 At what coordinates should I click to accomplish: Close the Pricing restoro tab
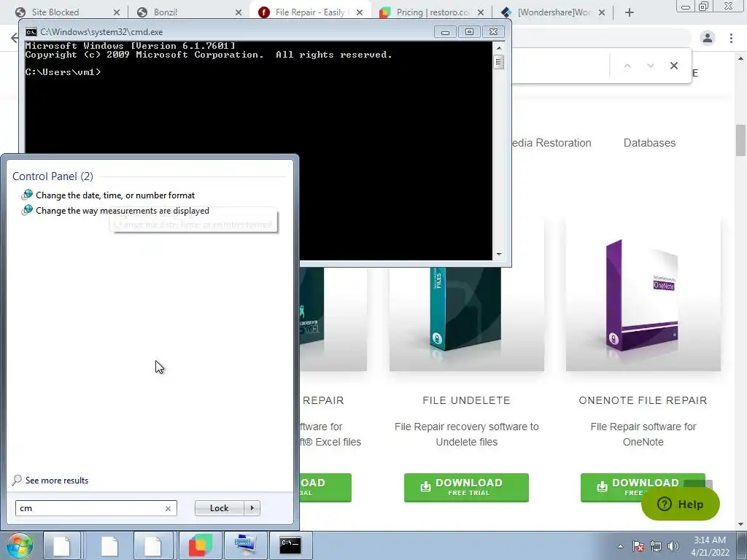[x=481, y=12]
